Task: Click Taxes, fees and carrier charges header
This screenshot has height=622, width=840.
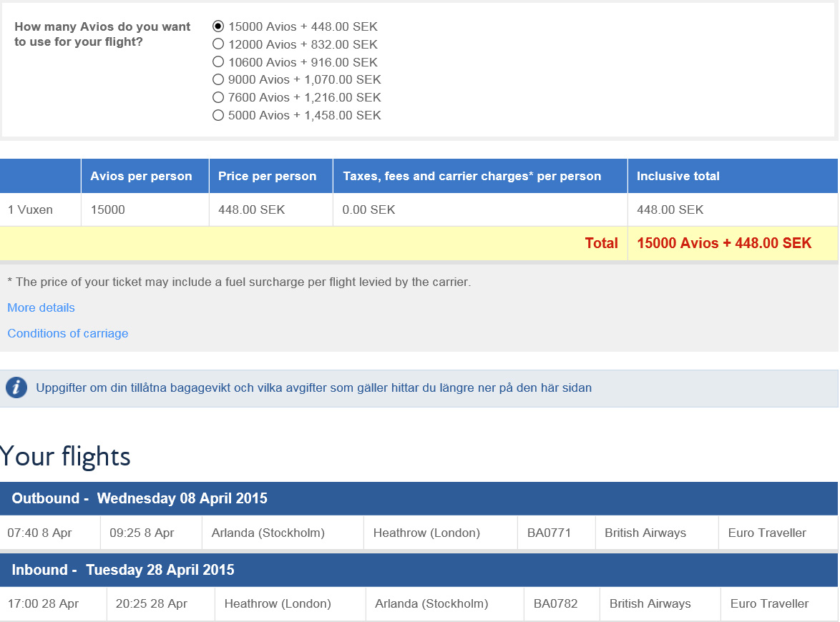Action: (472, 176)
